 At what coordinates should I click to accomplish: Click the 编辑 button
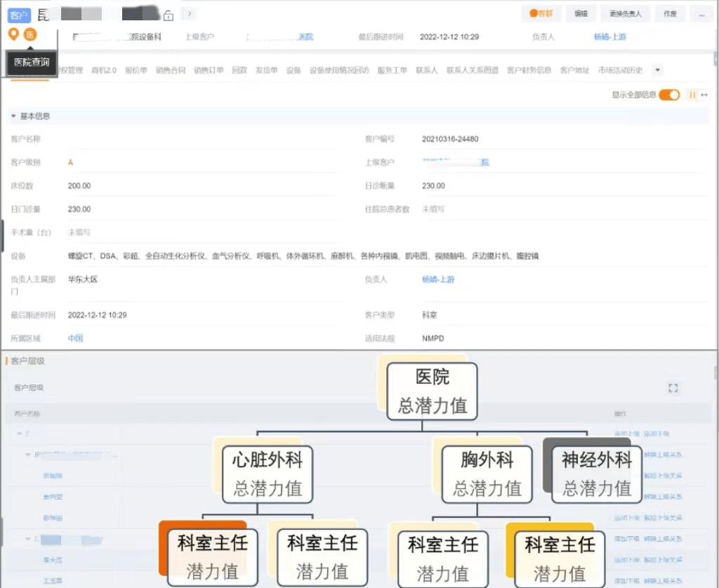pyautogui.click(x=581, y=13)
